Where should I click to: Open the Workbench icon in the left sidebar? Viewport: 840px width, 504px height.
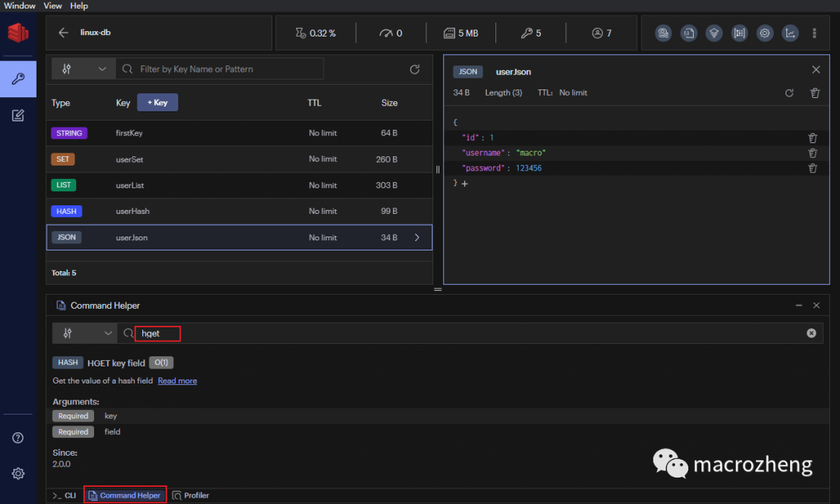tap(18, 116)
